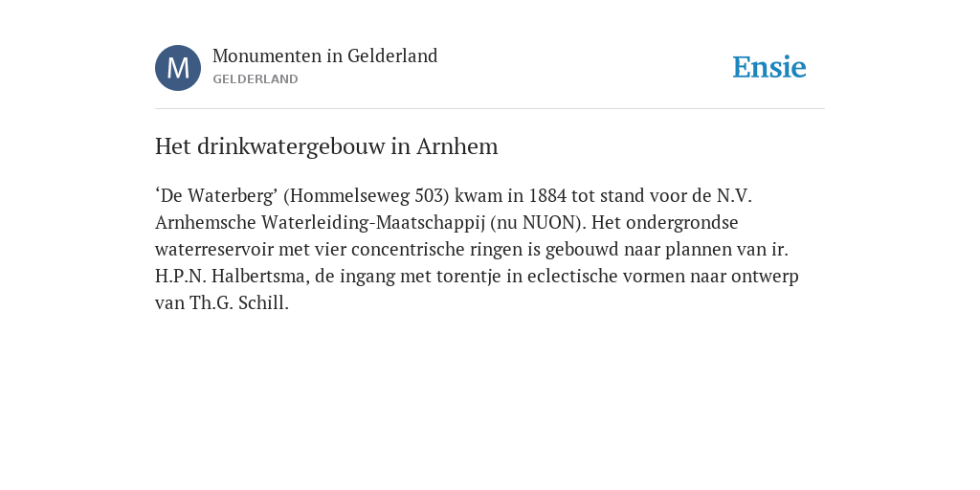Click the horizontal divider line under header
980x490 pixels.
[x=490, y=109]
